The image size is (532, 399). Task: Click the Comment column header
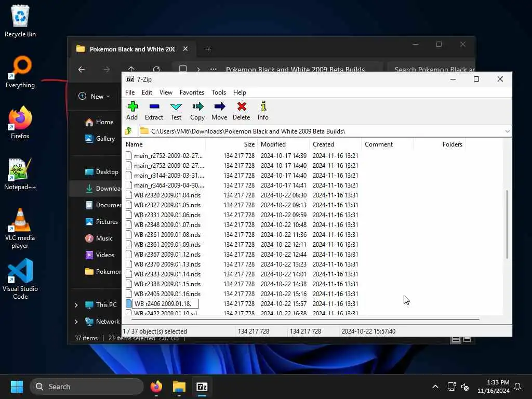(x=388, y=144)
